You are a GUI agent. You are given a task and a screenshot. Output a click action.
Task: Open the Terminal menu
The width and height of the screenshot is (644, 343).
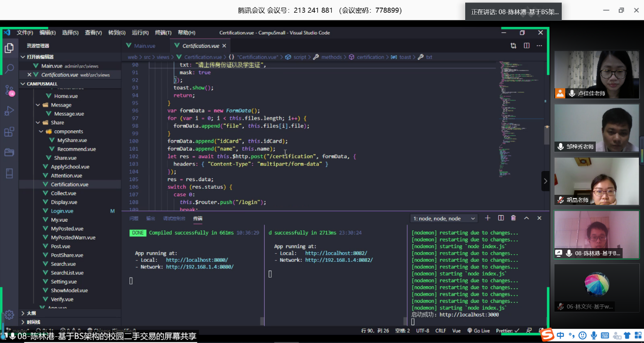tap(163, 32)
